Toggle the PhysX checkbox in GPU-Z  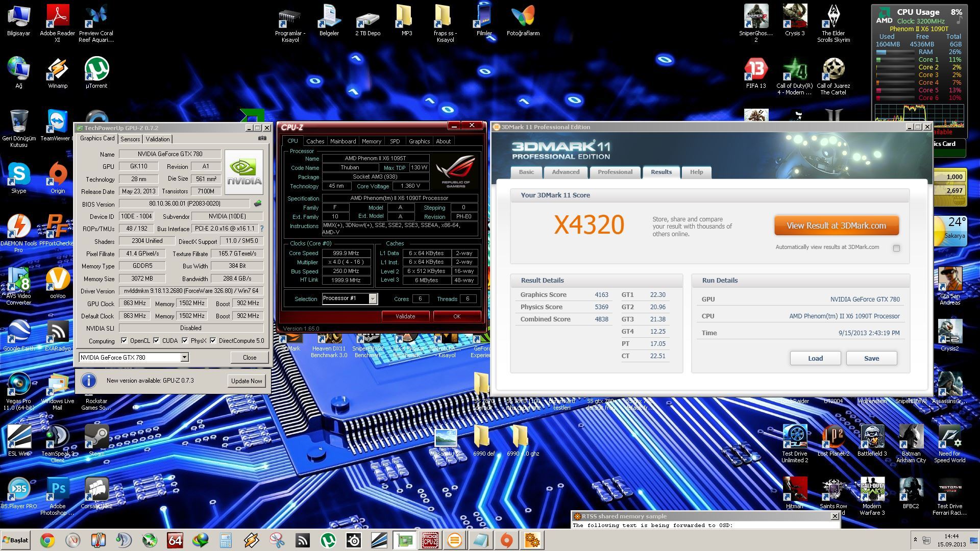tap(185, 341)
